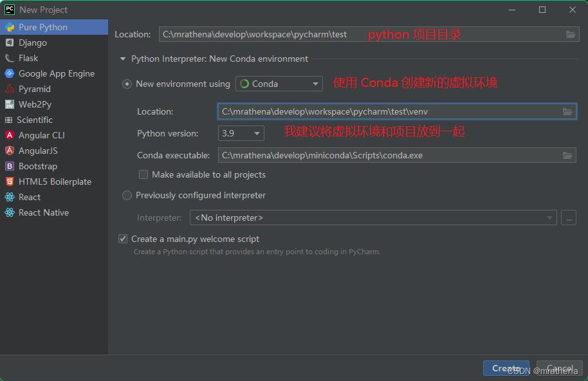Select the Flask project type
The height and width of the screenshot is (381, 588).
coord(28,58)
